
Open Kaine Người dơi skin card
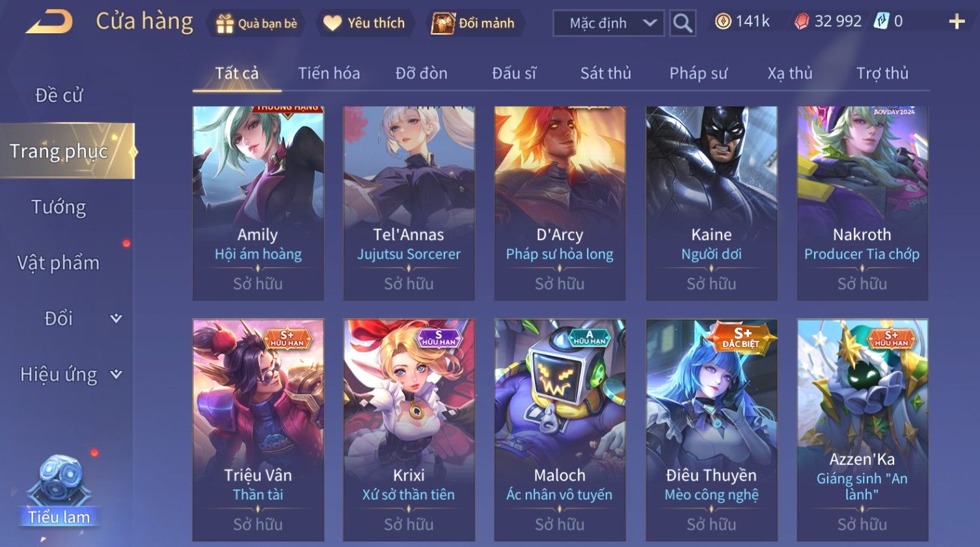coord(711,203)
